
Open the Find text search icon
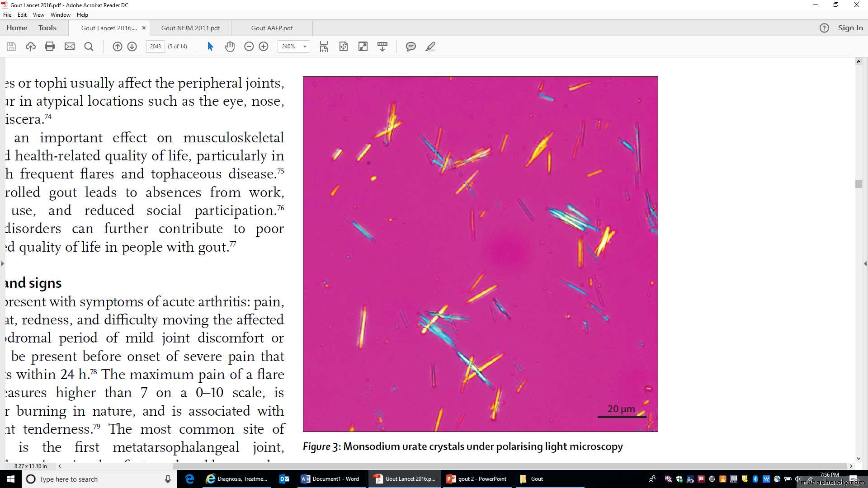point(89,47)
